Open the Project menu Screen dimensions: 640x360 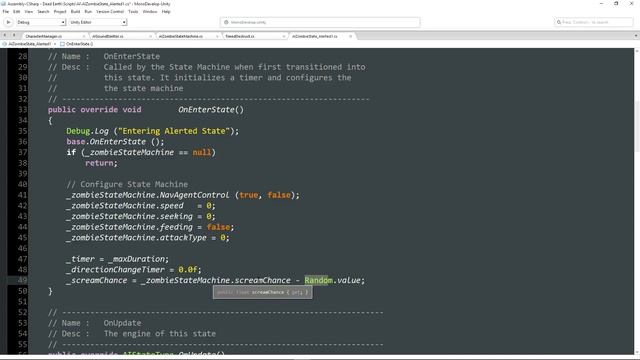point(60,11)
